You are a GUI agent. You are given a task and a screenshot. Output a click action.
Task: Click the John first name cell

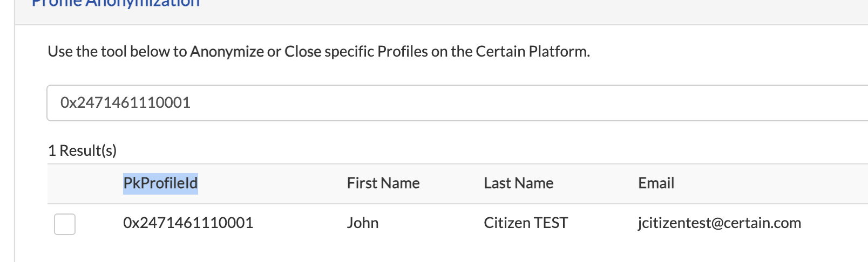363,223
